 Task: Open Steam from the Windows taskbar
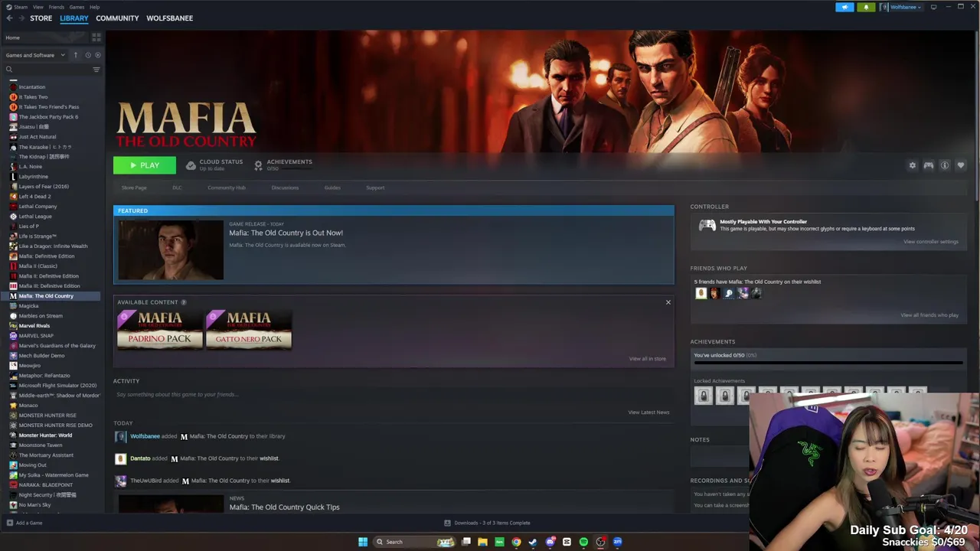[x=533, y=542]
